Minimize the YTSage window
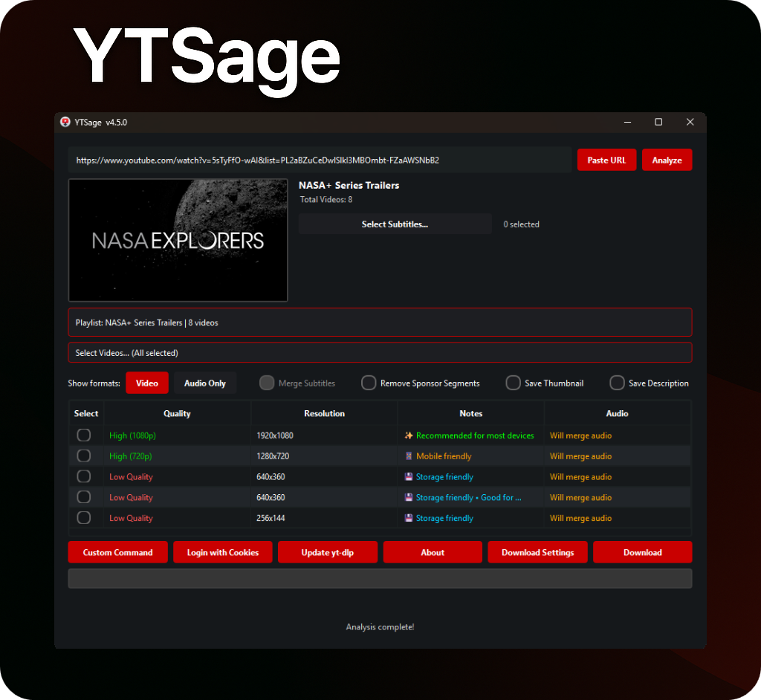The height and width of the screenshot is (700, 761). (627, 122)
